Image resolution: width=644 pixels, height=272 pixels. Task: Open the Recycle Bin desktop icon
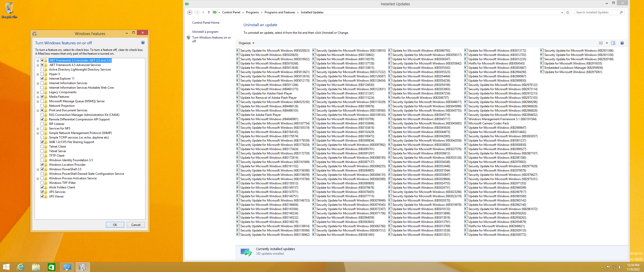pos(9,10)
